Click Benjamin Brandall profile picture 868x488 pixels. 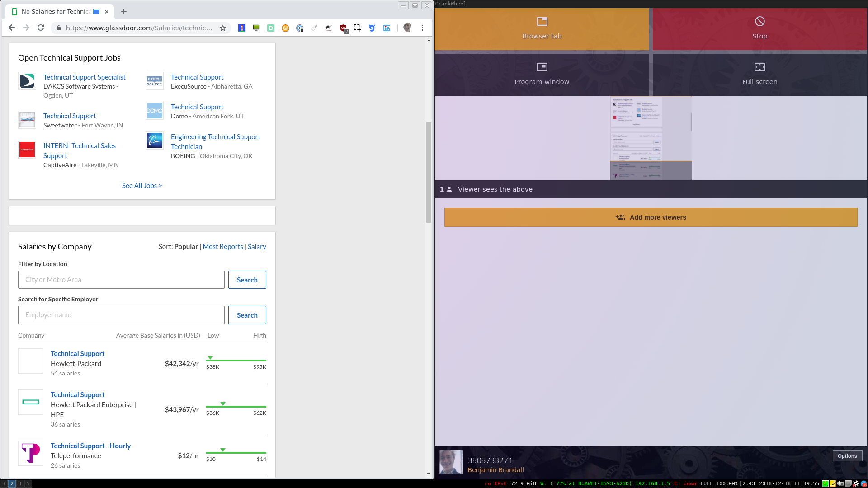[x=451, y=462]
